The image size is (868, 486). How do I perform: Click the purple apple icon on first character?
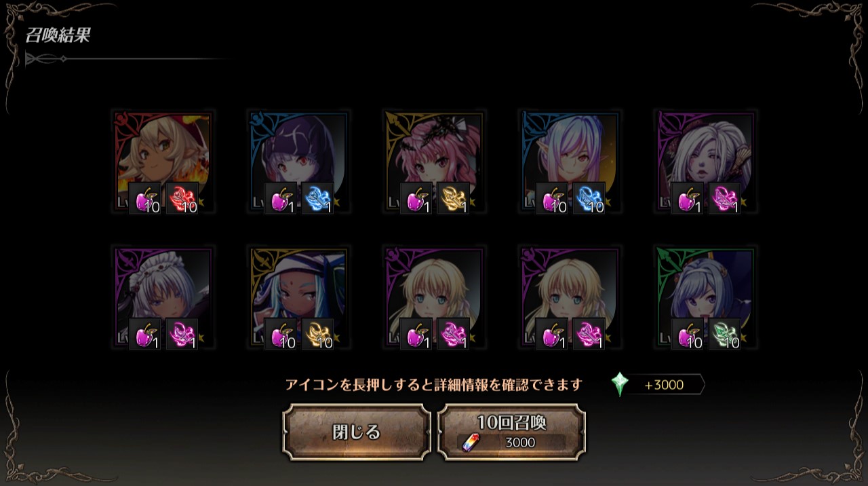tap(145, 198)
